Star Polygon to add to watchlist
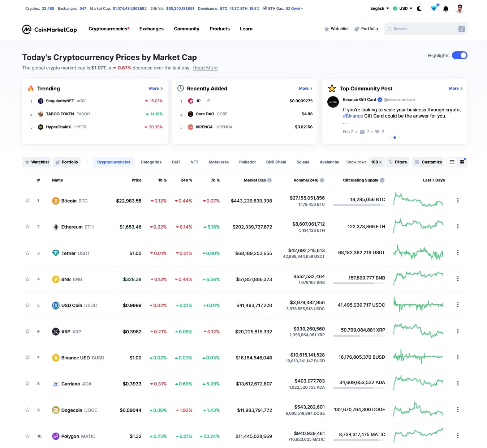 pos(27,436)
